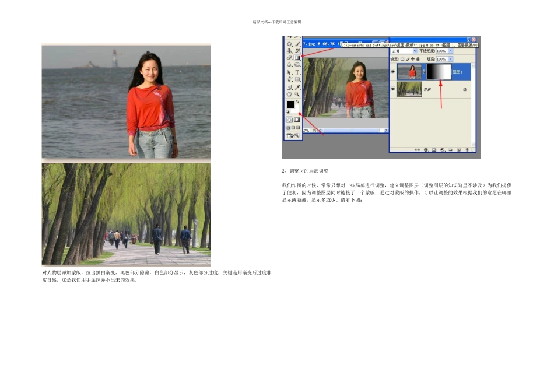Click the mask link icon on 图层 1

pos(424,72)
